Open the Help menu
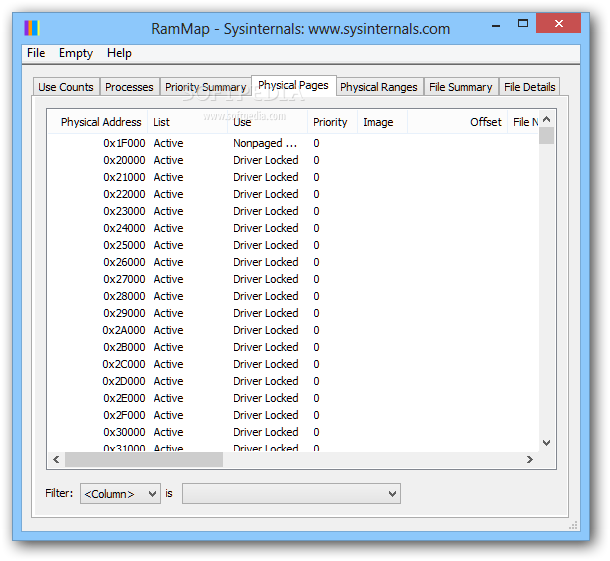 point(119,53)
